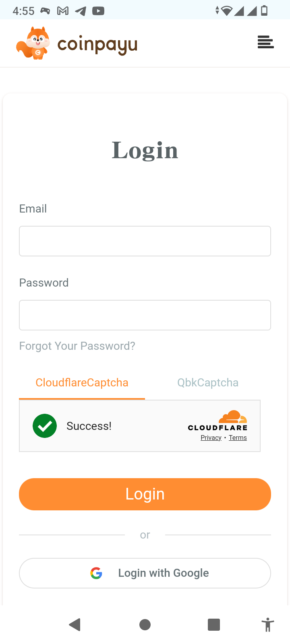Open the Forgot Your Password link

77,346
